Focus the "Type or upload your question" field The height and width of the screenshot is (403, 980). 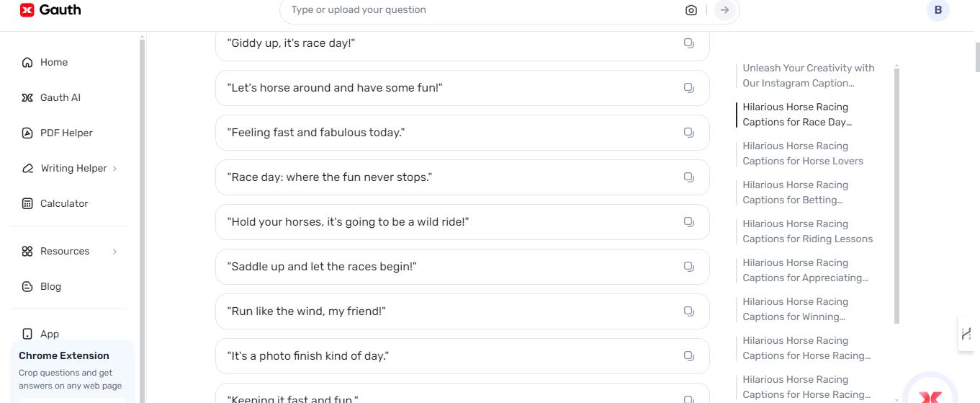tap(482, 10)
